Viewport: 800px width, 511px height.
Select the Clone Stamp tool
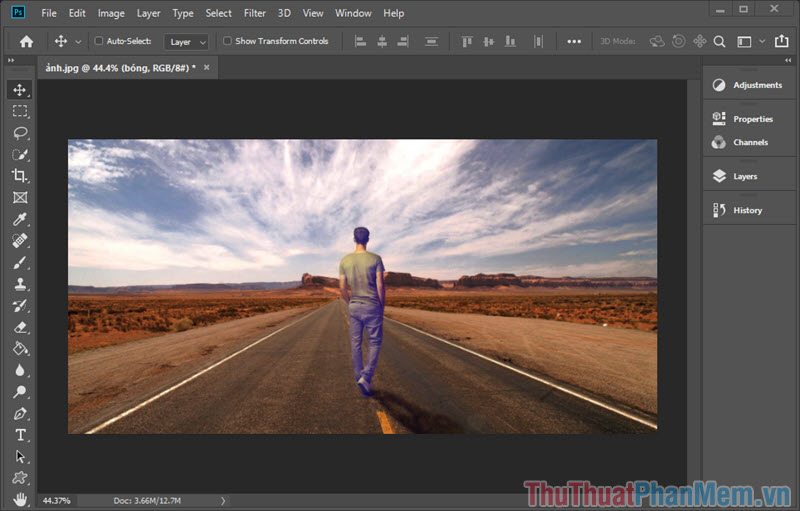19,284
